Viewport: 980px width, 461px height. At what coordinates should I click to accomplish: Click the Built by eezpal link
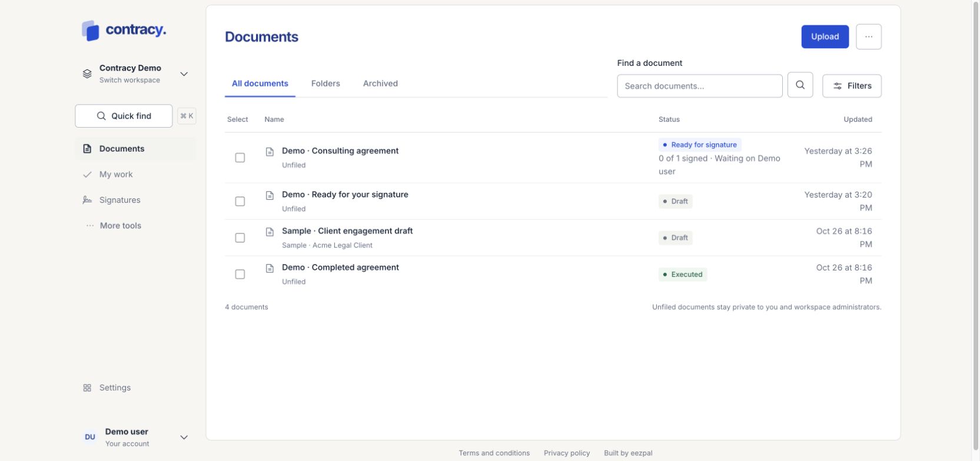pyautogui.click(x=628, y=453)
